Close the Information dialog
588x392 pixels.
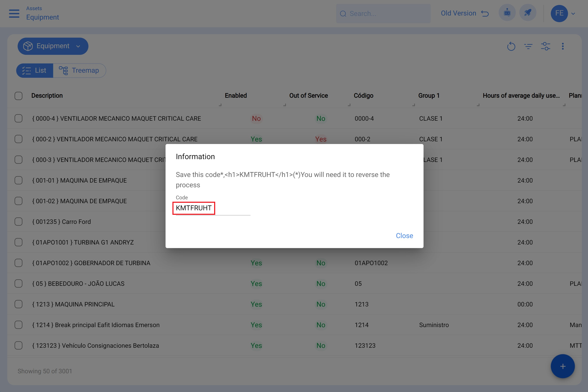pos(404,235)
